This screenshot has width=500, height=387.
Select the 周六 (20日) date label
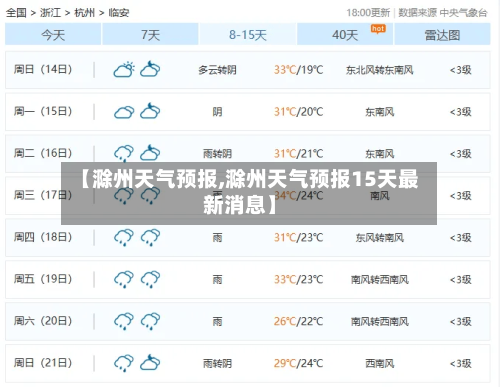(43, 321)
